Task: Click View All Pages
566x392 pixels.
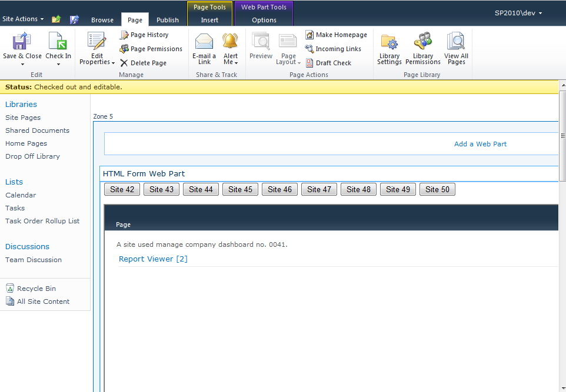Action: coord(456,49)
